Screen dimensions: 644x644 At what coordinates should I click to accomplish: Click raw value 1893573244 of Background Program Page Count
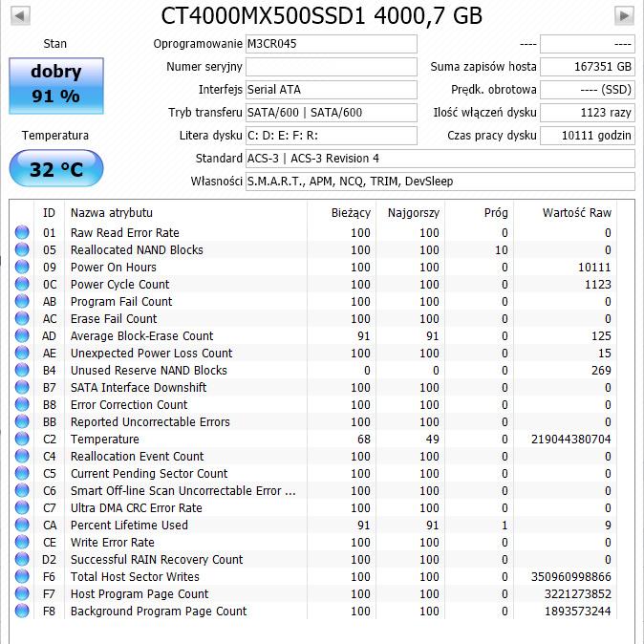click(x=578, y=612)
